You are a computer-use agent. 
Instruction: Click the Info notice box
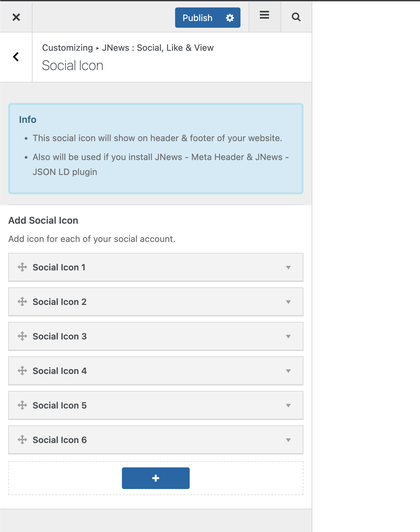(156, 149)
